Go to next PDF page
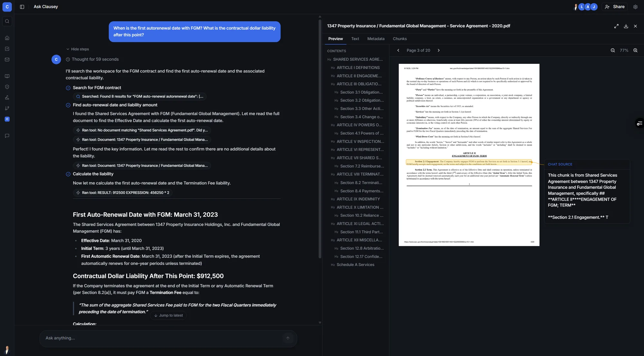The width and height of the screenshot is (644, 356). click(439, 50)
